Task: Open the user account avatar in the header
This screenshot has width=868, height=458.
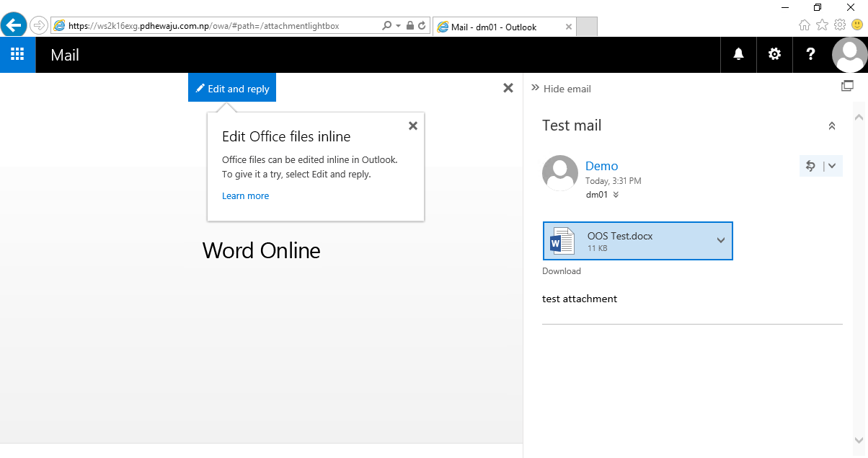Action: (x=849, y=55)
